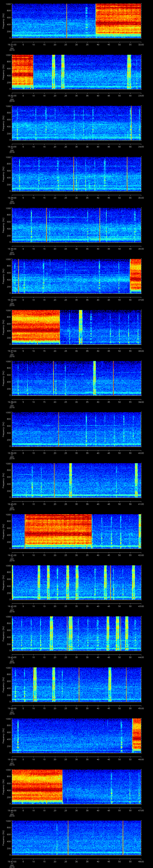Click the 19:41:00 start time label
Image resolution: width=153 pixels, height=868 pixels.
click(x=12, y=555)
